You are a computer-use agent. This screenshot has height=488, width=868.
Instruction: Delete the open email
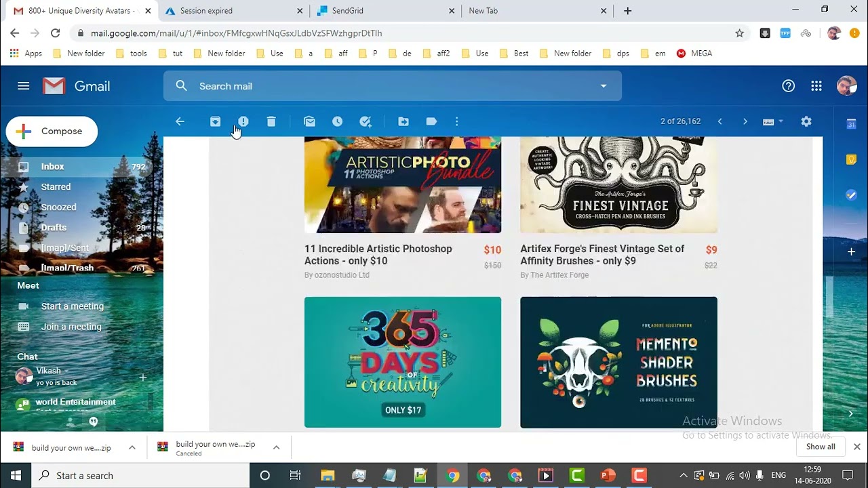271,121
